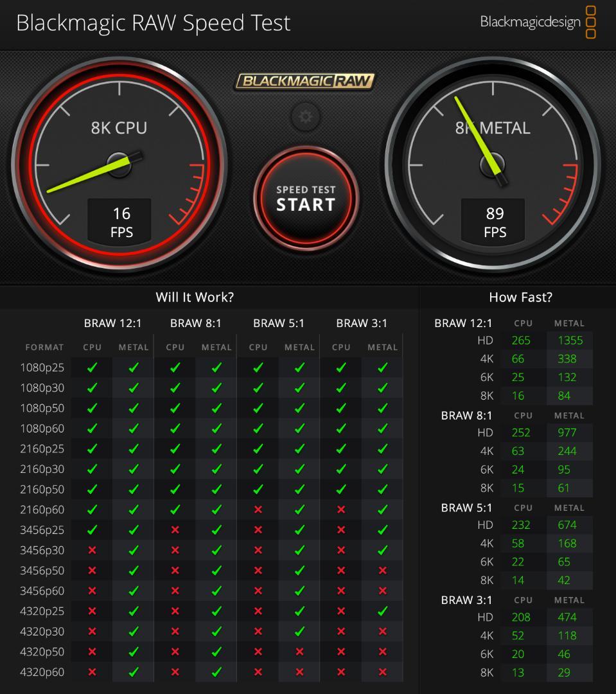Switch to the How Fast section

click(x=520, y=297)
